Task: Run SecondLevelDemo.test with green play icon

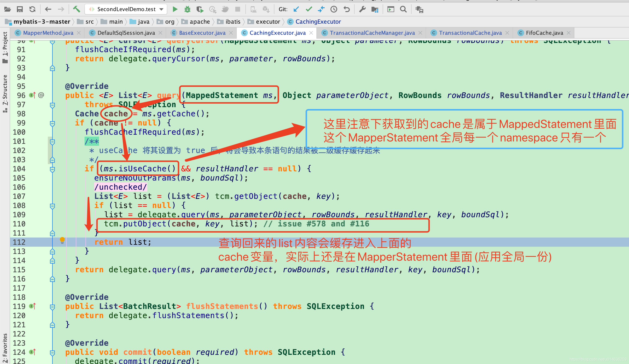Action: click(x=175, y=9)
